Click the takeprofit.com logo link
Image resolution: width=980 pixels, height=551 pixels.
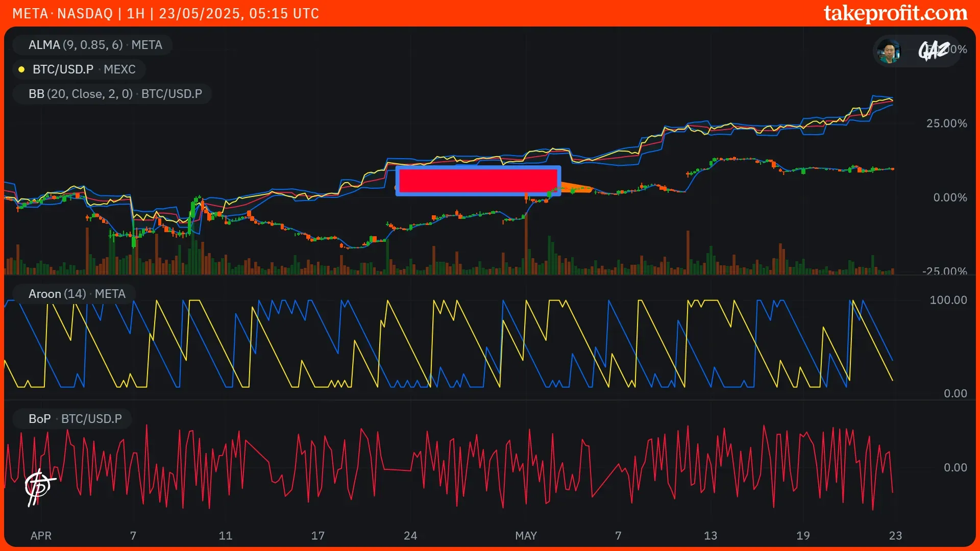pos(895,13)
